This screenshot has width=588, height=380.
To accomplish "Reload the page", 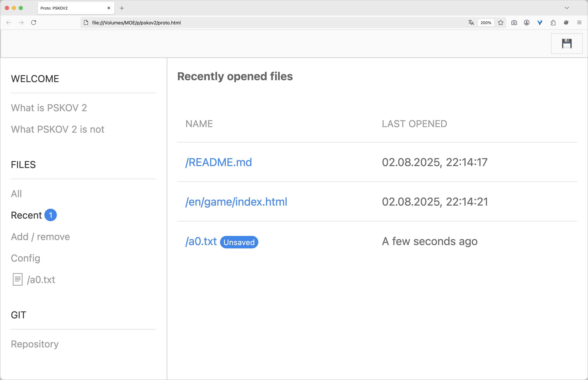I will (x=34, y=23).
